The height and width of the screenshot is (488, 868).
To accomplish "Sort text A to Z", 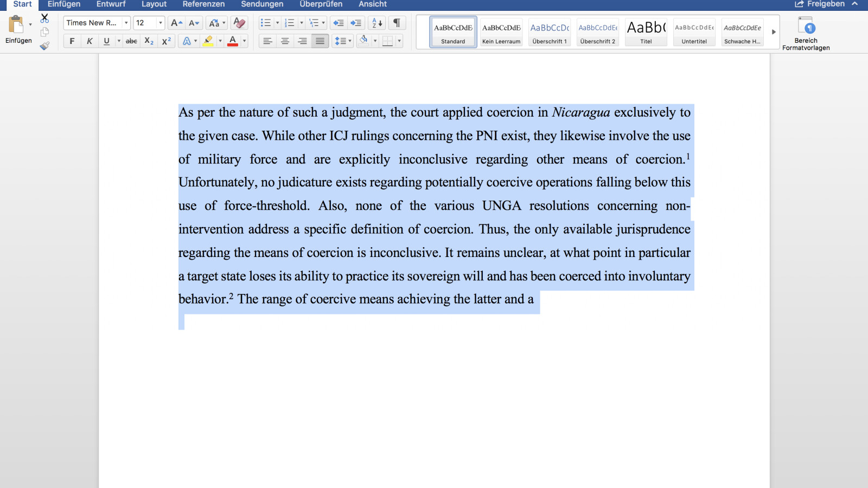I will pos(377,23).
